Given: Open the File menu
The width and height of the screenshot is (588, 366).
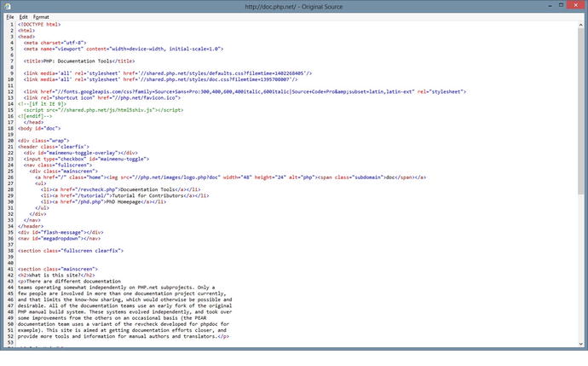Looking at the screenshot, I should pyautogui.click(x=9, y=16).
